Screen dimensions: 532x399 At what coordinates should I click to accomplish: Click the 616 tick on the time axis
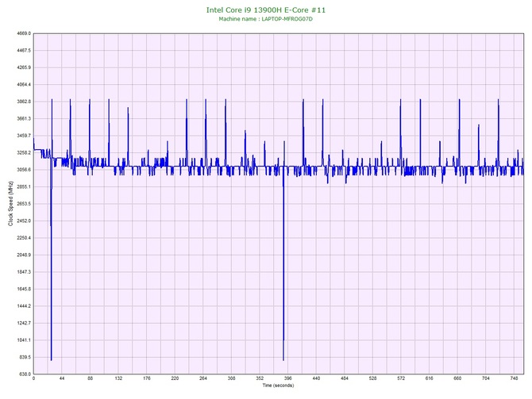click(x=430, y=378)
